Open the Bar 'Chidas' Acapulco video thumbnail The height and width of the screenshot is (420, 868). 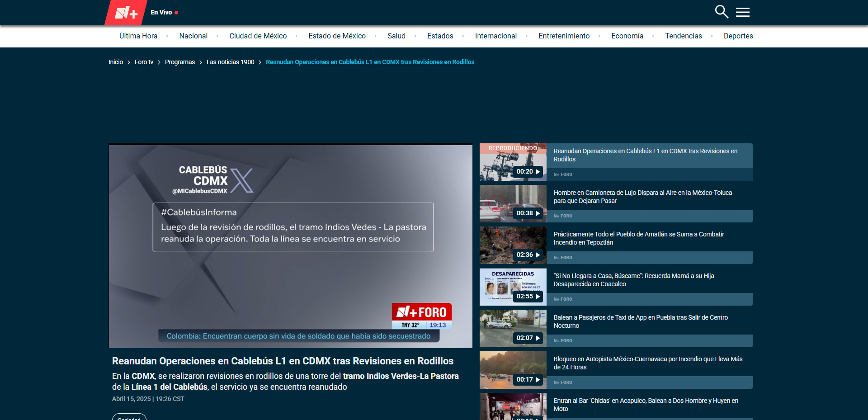[513, 406]
